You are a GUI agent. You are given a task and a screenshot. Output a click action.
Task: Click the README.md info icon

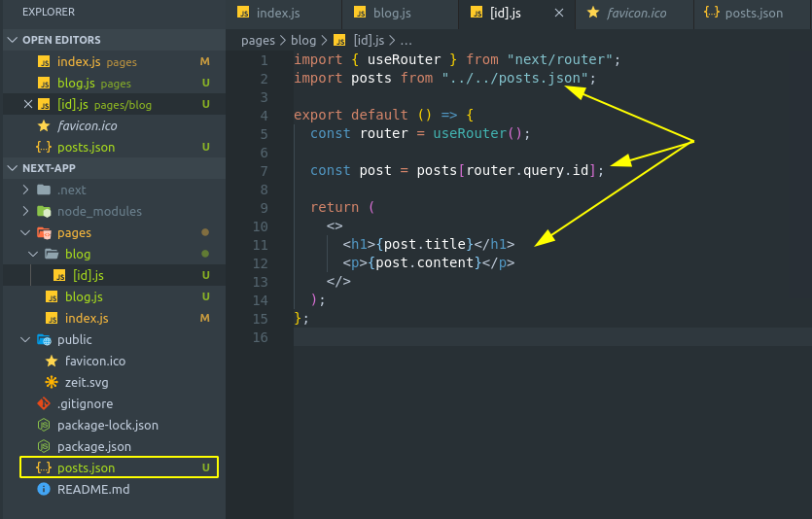point(44,489)
